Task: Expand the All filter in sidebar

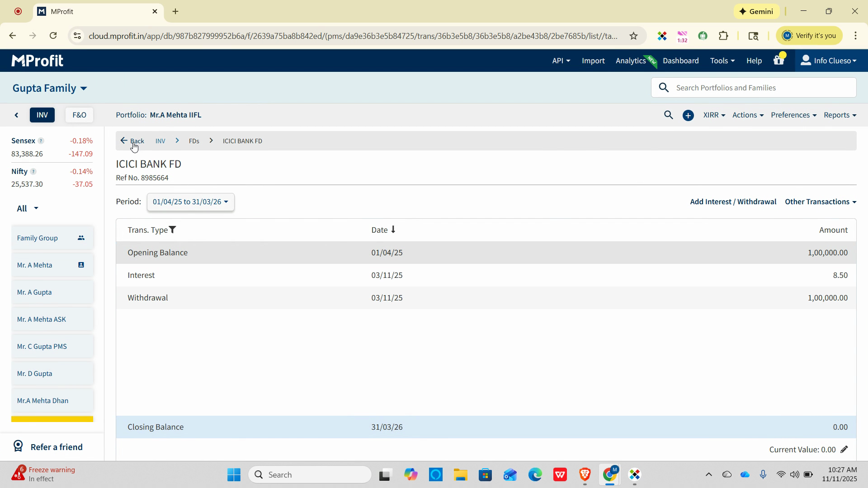Action: tap(27, 208)
